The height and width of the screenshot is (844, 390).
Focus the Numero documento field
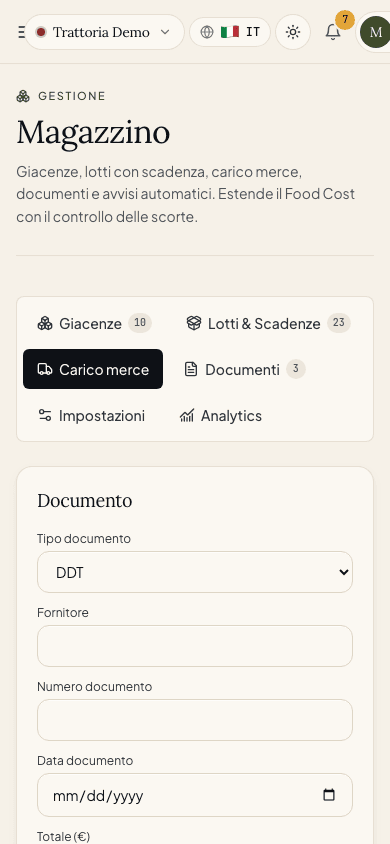click(195, 720)
